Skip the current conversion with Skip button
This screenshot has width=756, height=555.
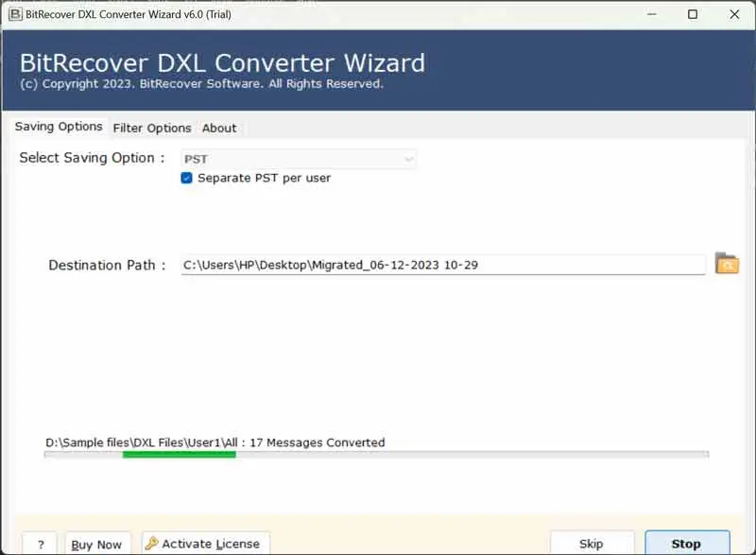click(x=591, y=544)
